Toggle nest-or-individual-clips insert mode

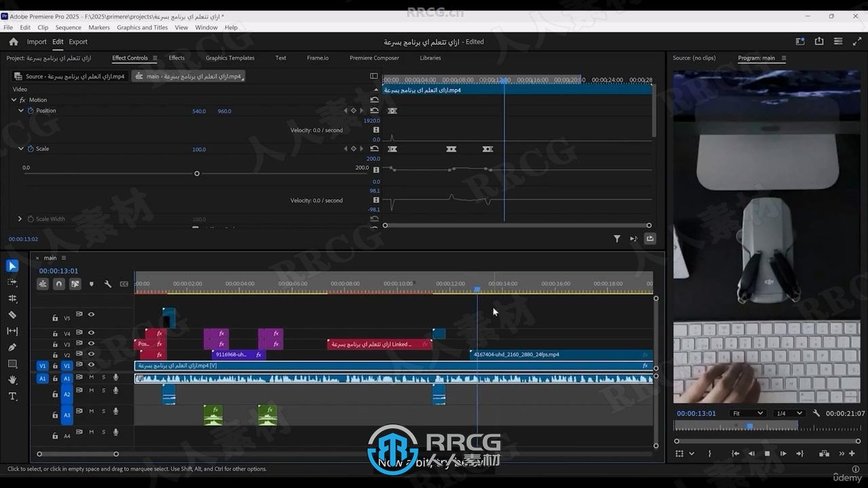pos(43,284)
